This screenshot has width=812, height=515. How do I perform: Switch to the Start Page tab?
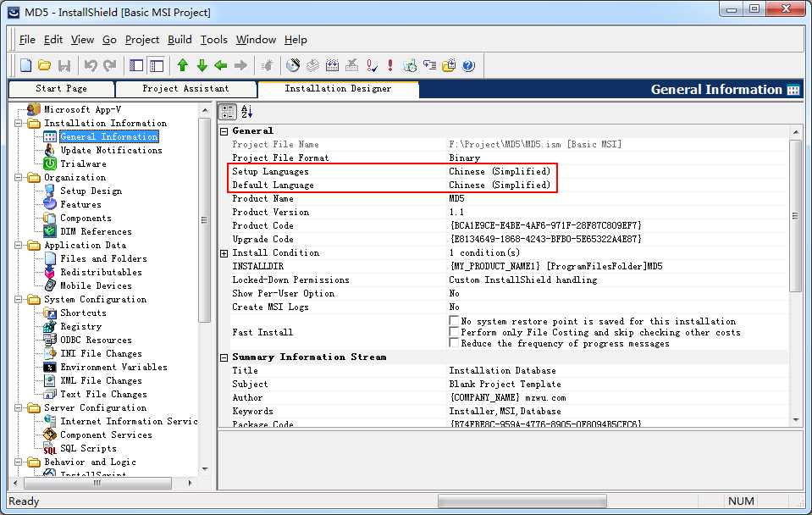(61, 89)
